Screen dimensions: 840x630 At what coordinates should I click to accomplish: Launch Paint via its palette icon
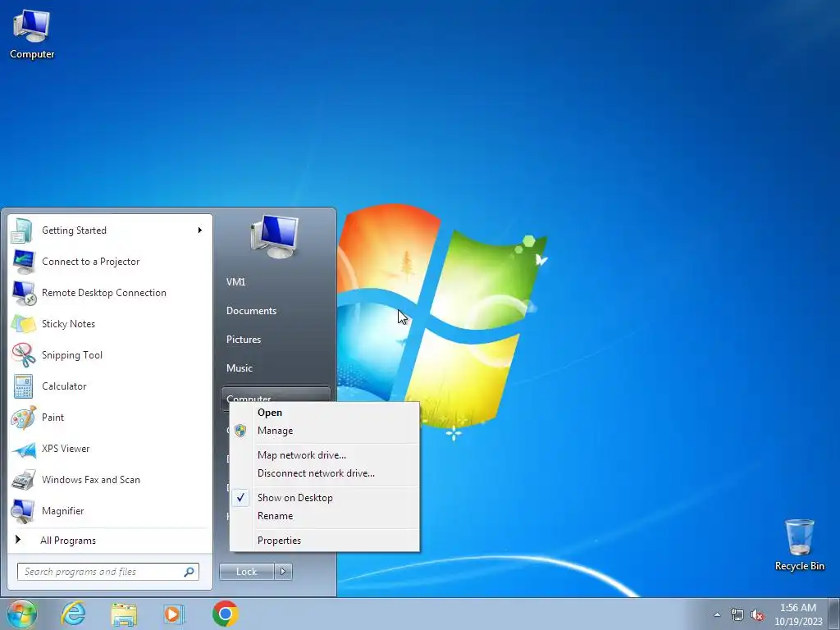[x=23, y=418]
